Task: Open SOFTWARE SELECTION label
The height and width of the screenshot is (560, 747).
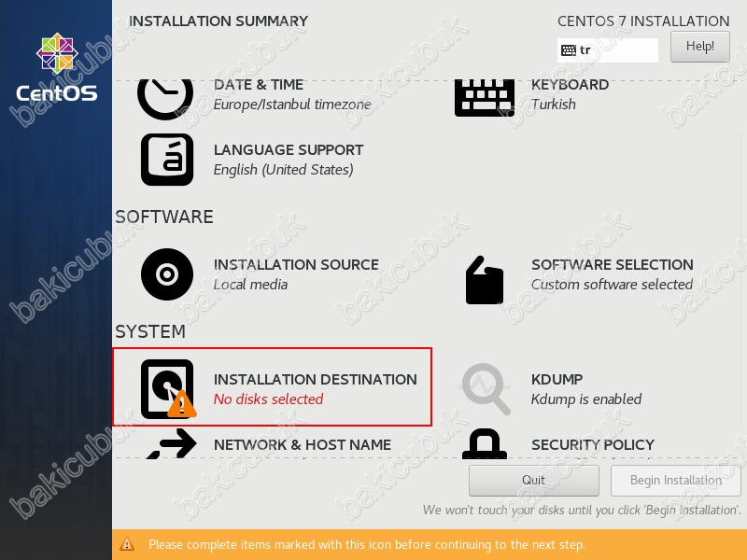Action: 613,265
